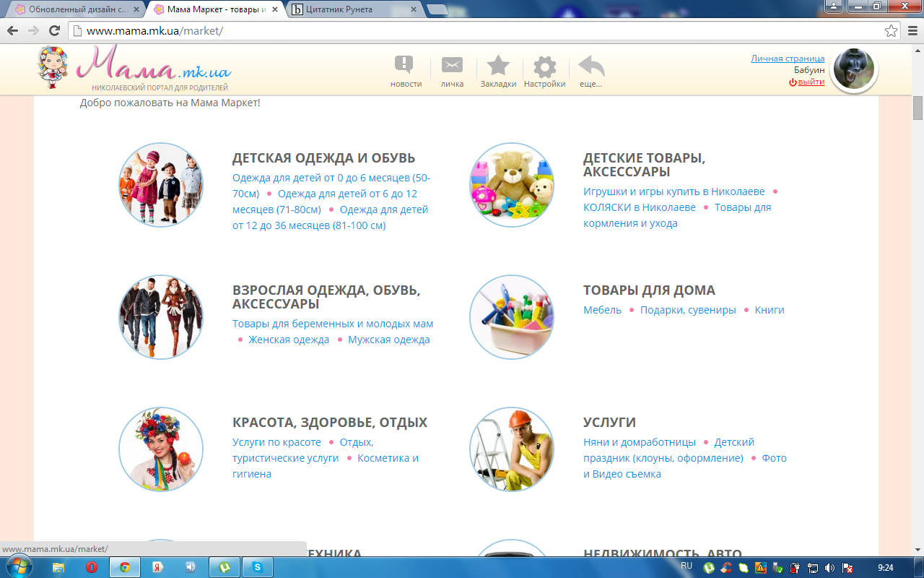Click the выйти logout link

(811, 82)
